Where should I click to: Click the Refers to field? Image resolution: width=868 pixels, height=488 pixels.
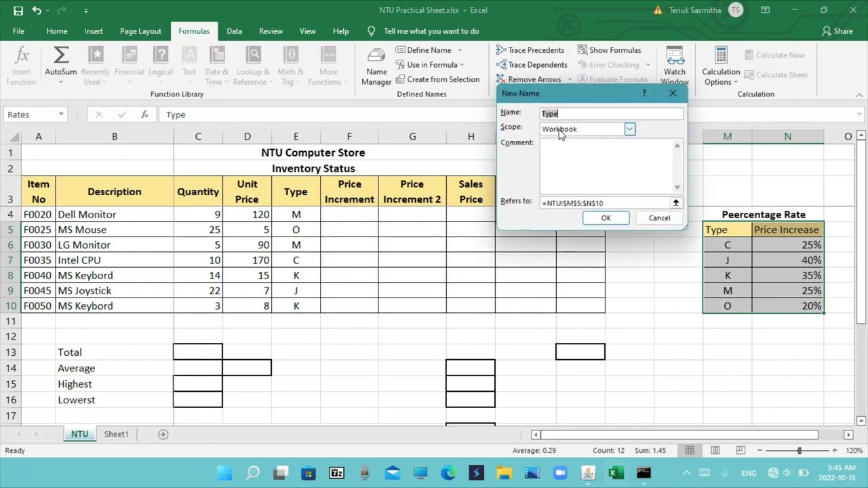pyautogui.click(x=605, y=203)
